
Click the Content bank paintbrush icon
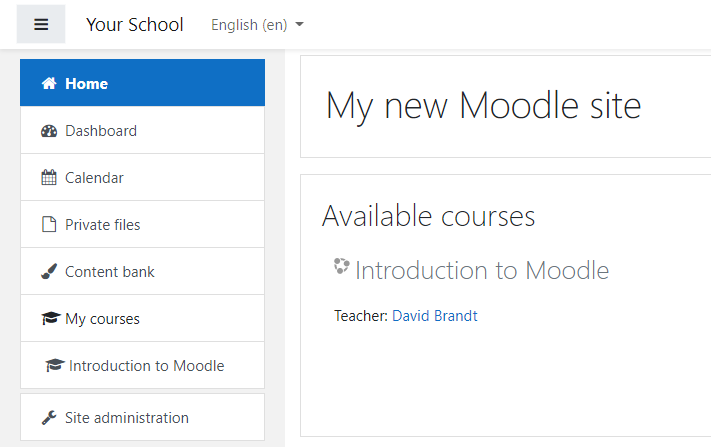coord(49,272)
